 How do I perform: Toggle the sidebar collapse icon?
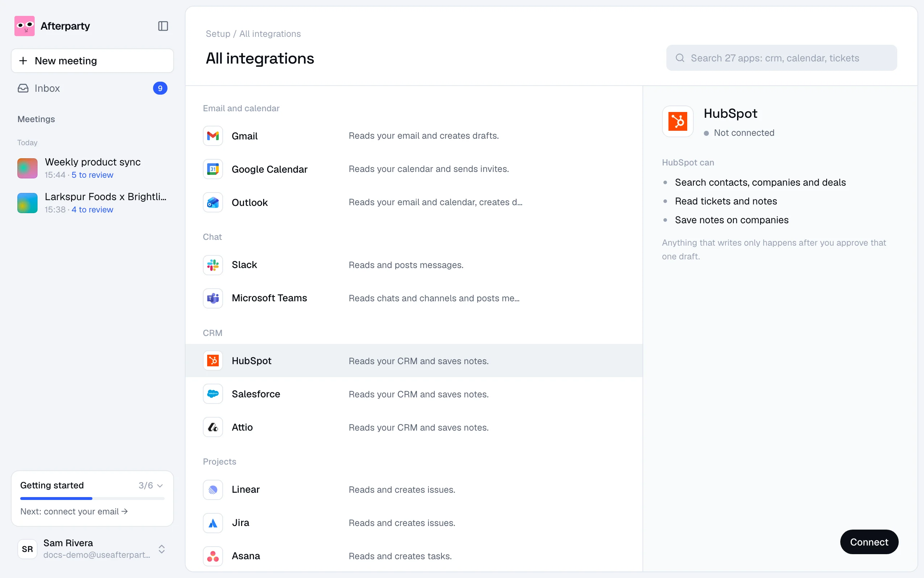(163, 26)
